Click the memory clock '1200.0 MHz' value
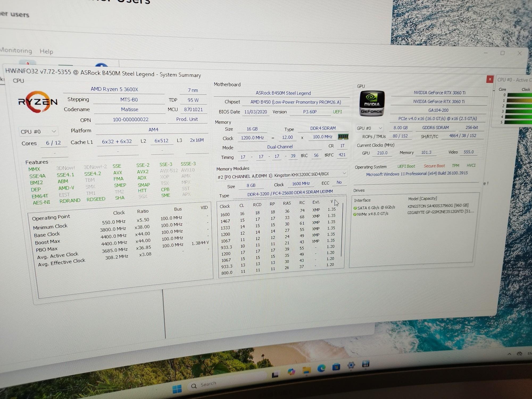The width and height of the screenshot is (532, 399). click(252, 138)
